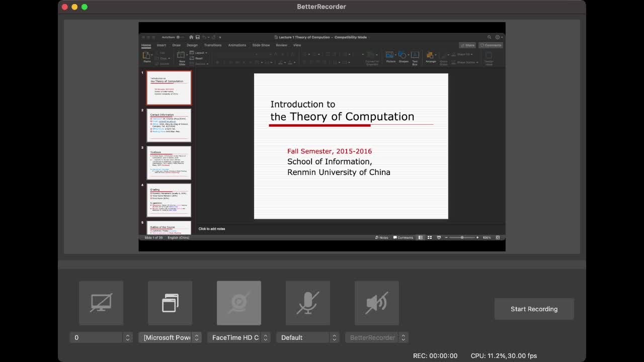
Task: Click the Arrange icon in the ribbon
Action: (x=431, y=55)
